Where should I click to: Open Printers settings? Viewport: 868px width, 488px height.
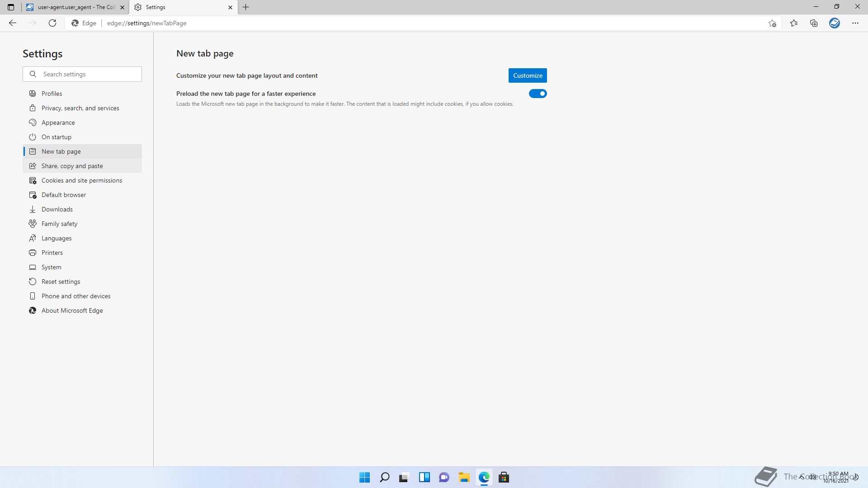82,253
